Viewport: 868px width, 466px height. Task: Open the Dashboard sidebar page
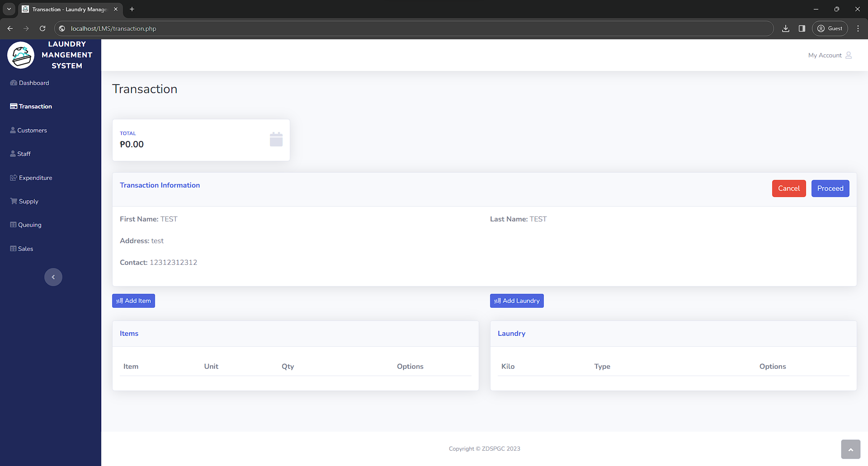[30, 83]
